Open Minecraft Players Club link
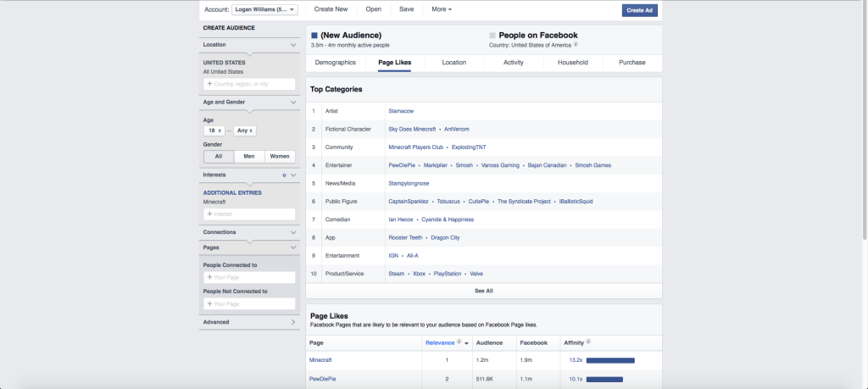 click(x=416, y=147)
